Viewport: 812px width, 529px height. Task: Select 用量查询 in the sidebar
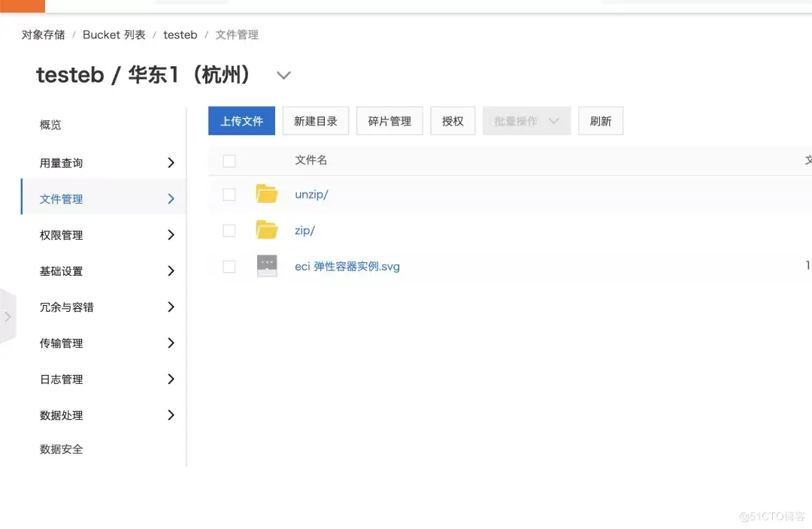coord(61,163)
